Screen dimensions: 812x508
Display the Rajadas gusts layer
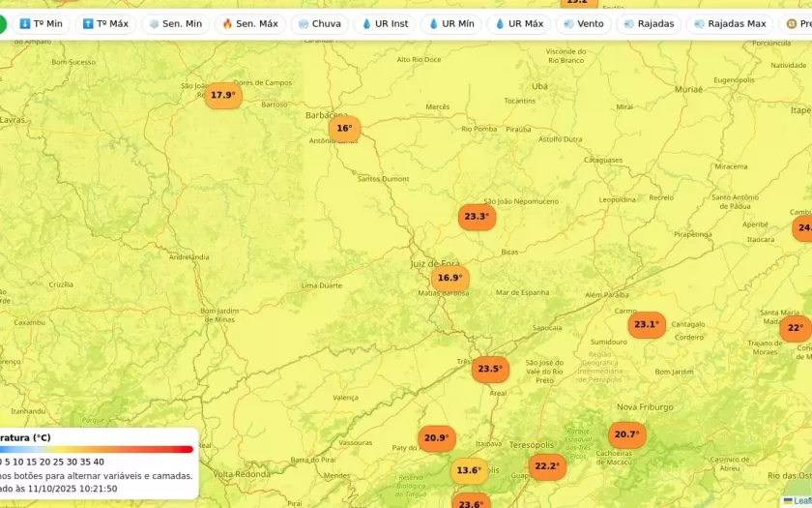[649, 24]
